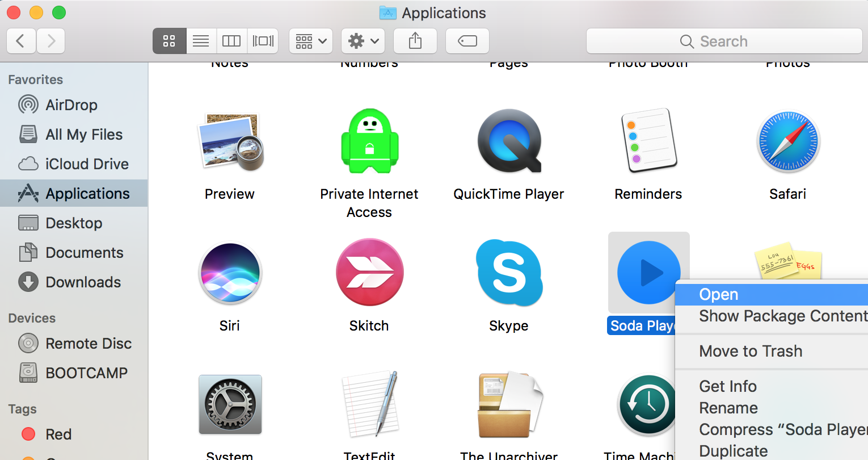Go back with the left arrow button
This screenshot has height=460, width=868.
pyautogui.click(x=21, y=41)
